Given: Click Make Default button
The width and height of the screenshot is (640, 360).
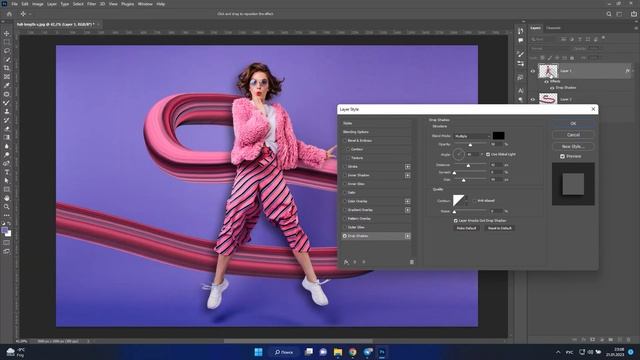Looking at the screenshot, I should pyautogui.click(x=466, y=228).
